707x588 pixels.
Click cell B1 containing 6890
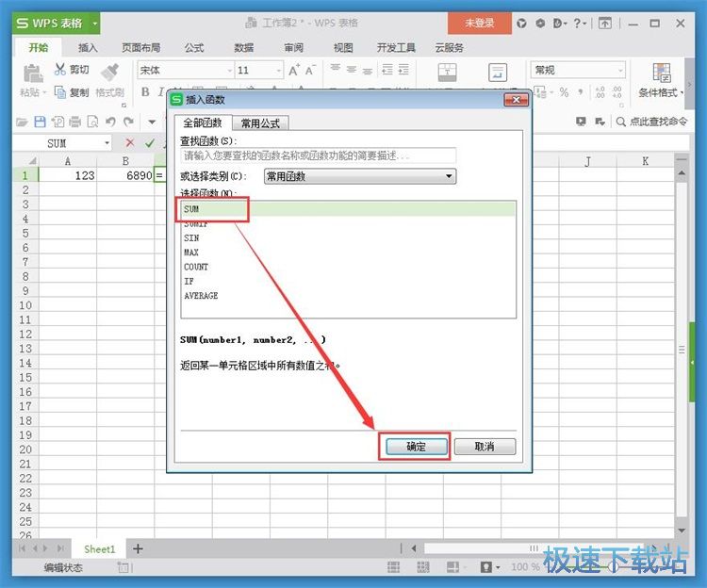pos(125,175)
